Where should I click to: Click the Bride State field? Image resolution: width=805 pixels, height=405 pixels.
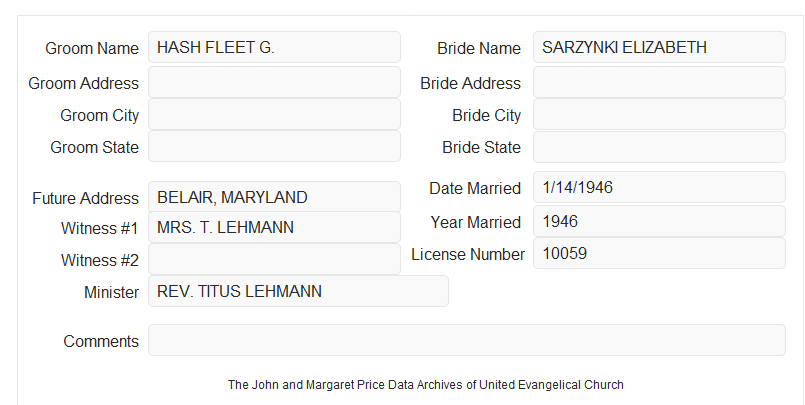(659, 147)
